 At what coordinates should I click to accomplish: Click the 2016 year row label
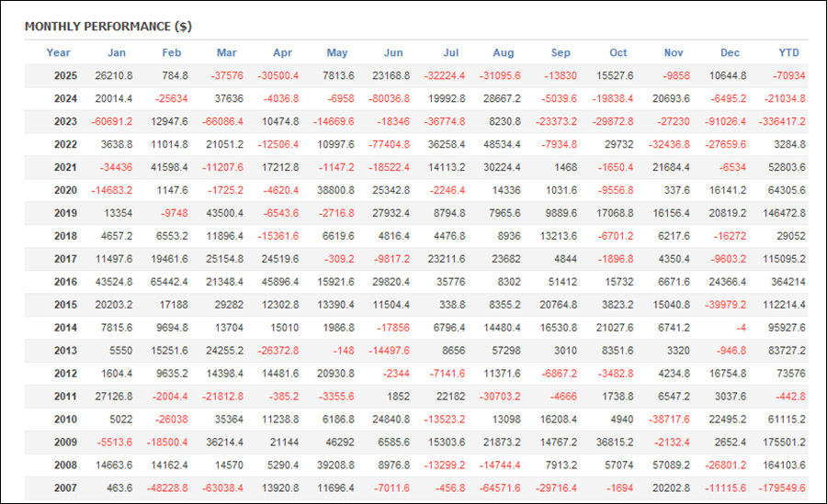tap(65, 282)
